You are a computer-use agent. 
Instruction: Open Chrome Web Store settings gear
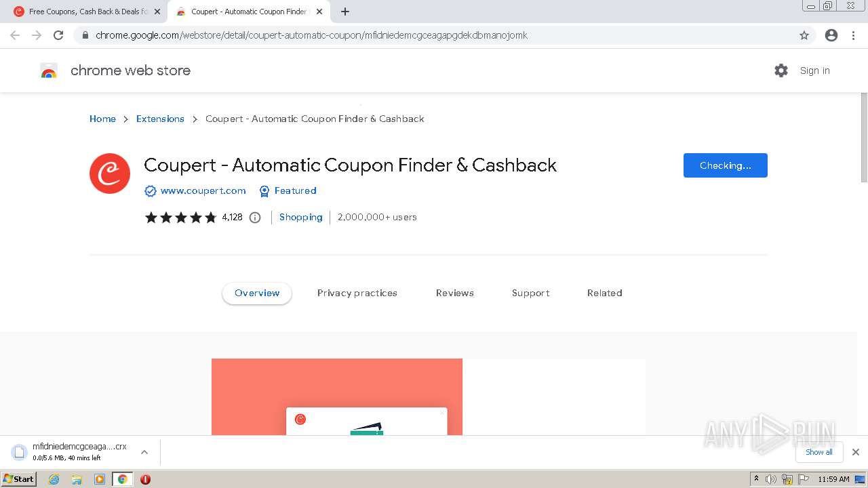[x=781, y=70]
